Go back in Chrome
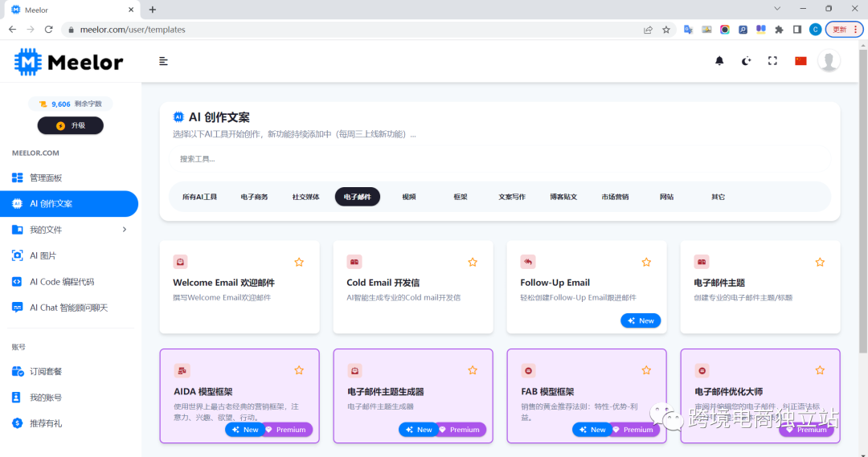The height and width of the screenshot is (457, 868). coord(12,30)
